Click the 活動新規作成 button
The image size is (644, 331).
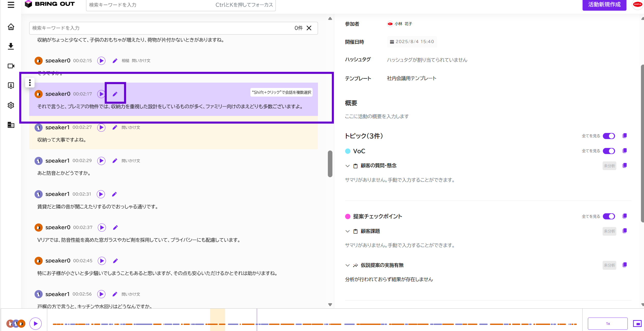tap(604, 5)
